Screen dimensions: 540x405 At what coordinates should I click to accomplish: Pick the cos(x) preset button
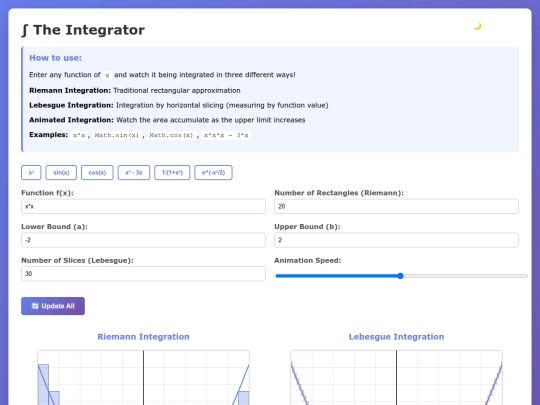97,173
